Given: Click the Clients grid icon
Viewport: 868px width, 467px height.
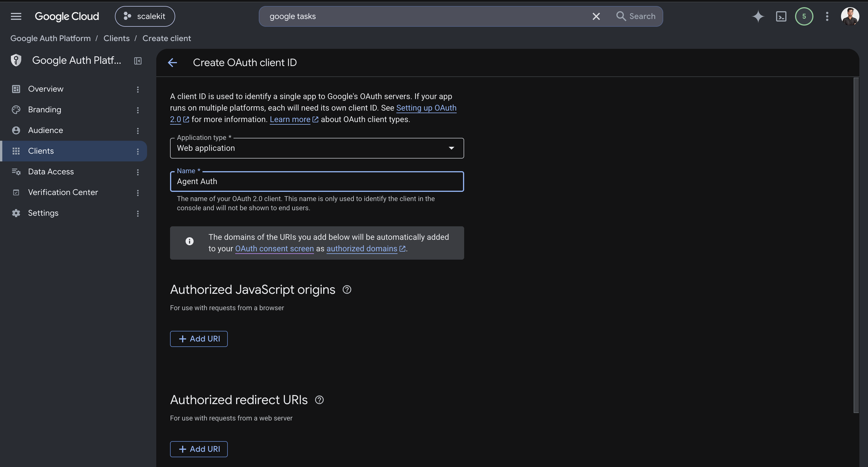Looking at the screenshot, I should [16, 151].
